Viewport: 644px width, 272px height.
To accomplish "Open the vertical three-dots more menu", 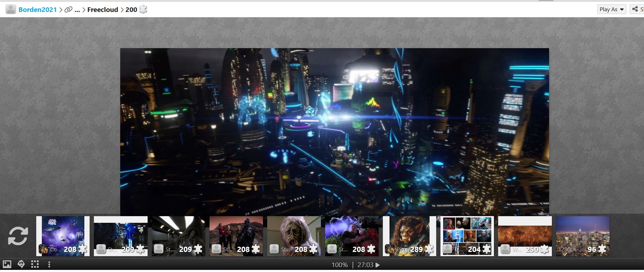I will point(49,265).
